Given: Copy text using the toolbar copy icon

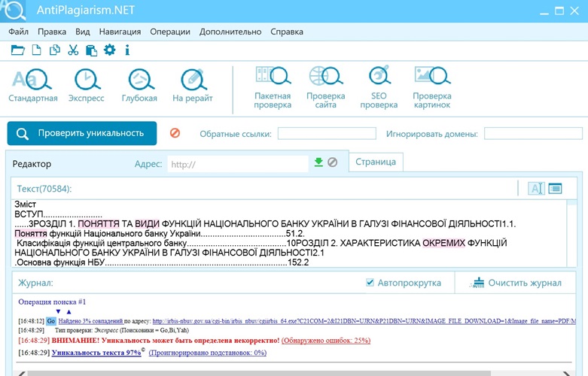Looking at the screenshot, I should (55, 50).
